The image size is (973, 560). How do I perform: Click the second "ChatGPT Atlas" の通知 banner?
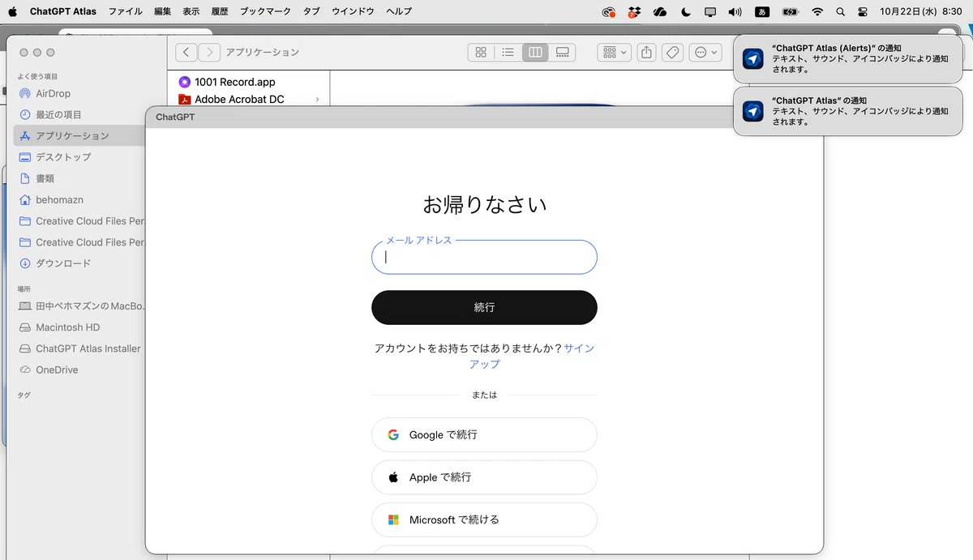point(847,111)
